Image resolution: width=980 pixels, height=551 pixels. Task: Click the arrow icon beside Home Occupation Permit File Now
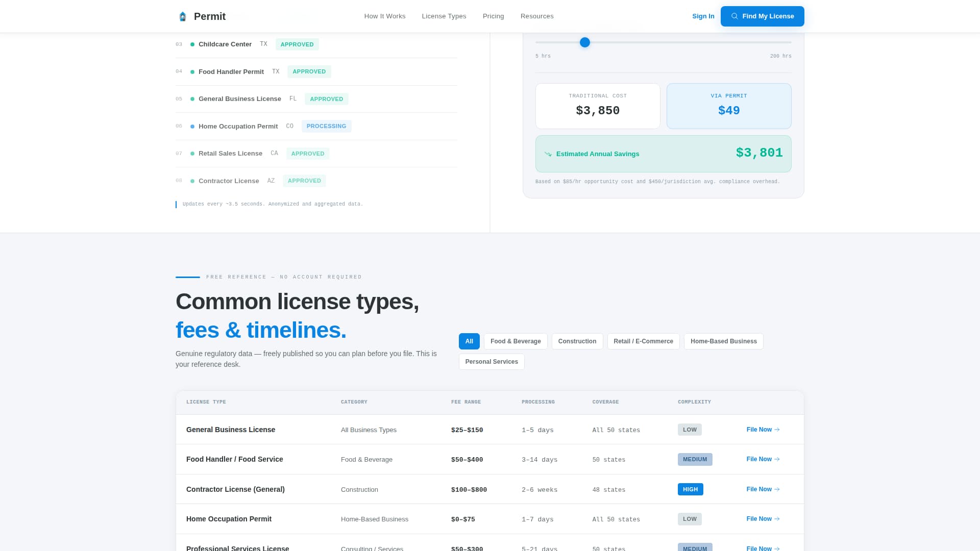point(777,519)
